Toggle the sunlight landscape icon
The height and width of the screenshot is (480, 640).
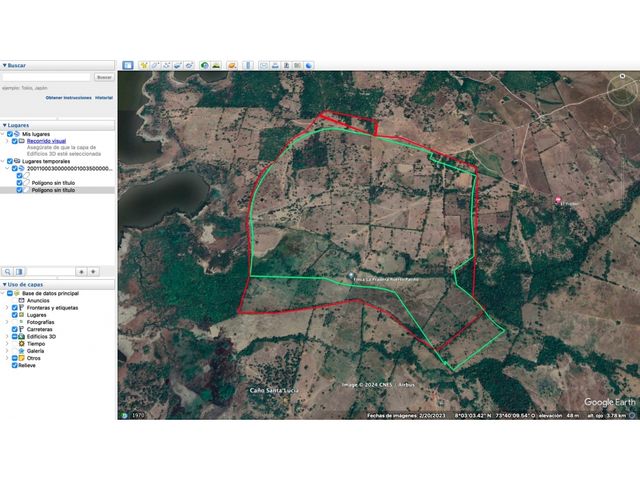coord(216,65)
